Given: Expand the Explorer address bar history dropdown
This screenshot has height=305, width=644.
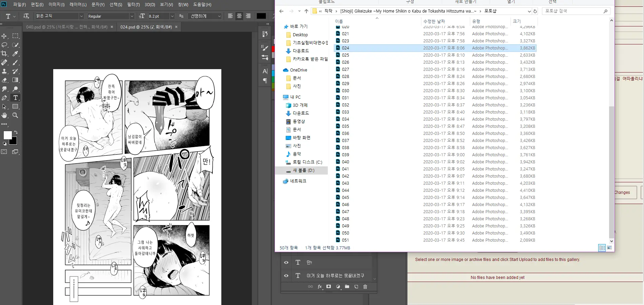Looking at the screenshot, I should pos(529,11).
